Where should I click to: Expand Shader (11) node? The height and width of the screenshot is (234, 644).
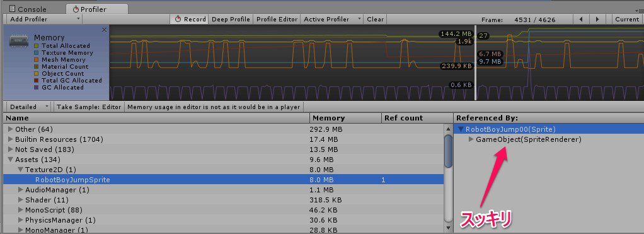(x=21, y=201)
